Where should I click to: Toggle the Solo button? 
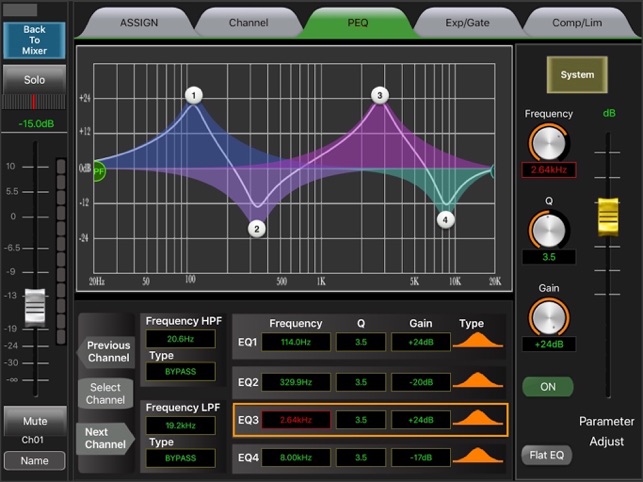pyautogui.click(x=34, y=80)
